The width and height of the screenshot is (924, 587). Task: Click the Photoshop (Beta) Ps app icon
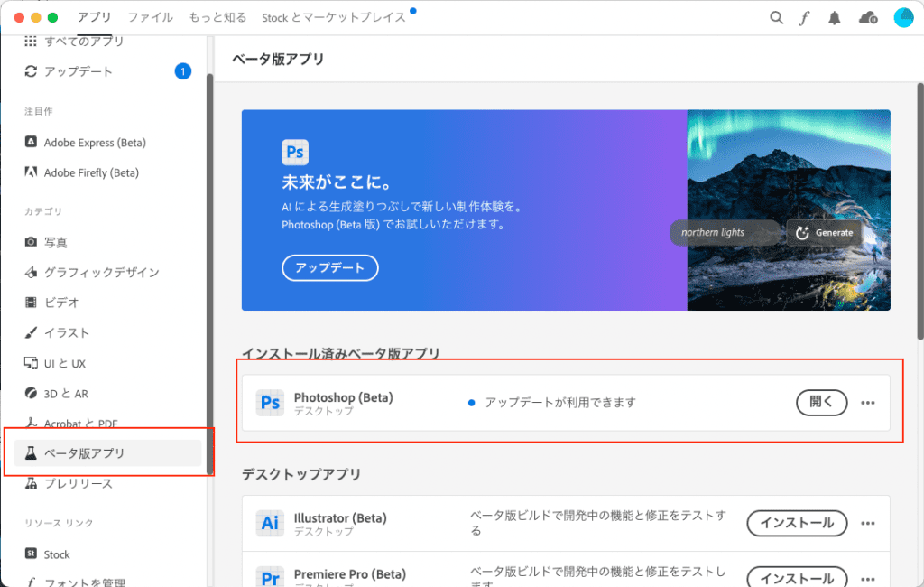270,403
